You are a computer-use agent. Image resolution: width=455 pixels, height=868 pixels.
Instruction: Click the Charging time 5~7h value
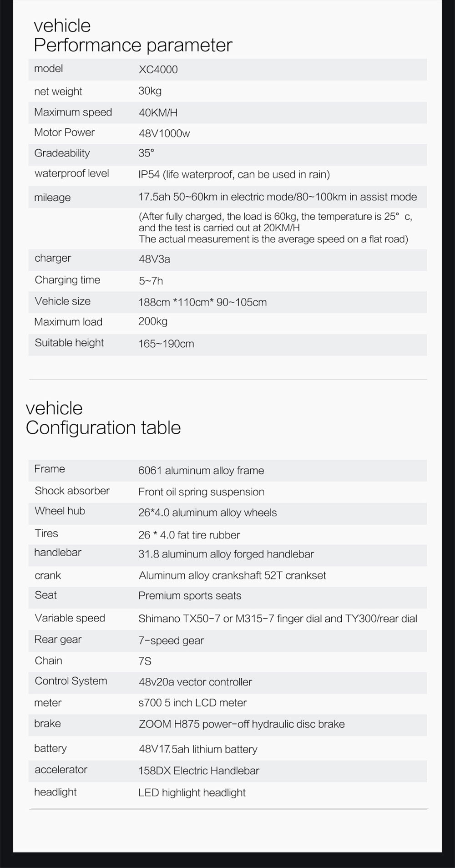tap(151, 281)
